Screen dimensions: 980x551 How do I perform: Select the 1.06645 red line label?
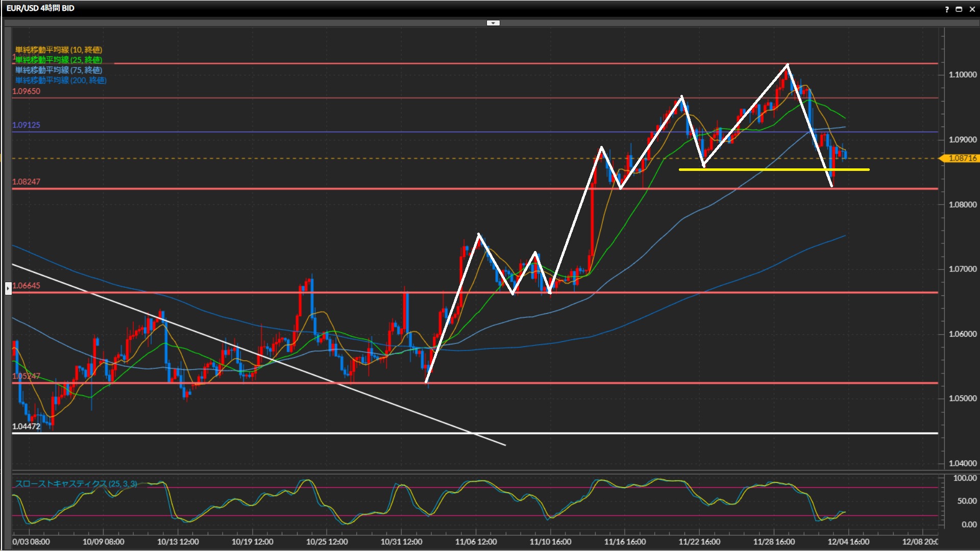(27, 286)
